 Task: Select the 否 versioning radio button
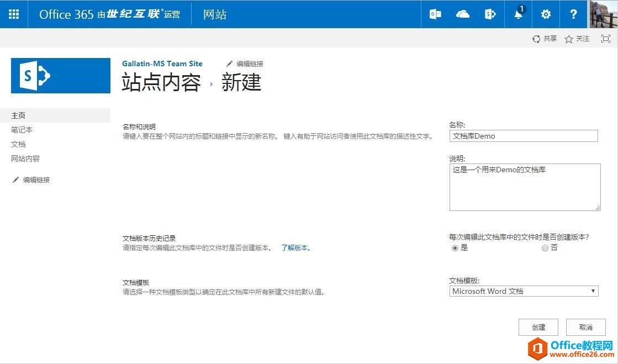[x=545, y=248]
